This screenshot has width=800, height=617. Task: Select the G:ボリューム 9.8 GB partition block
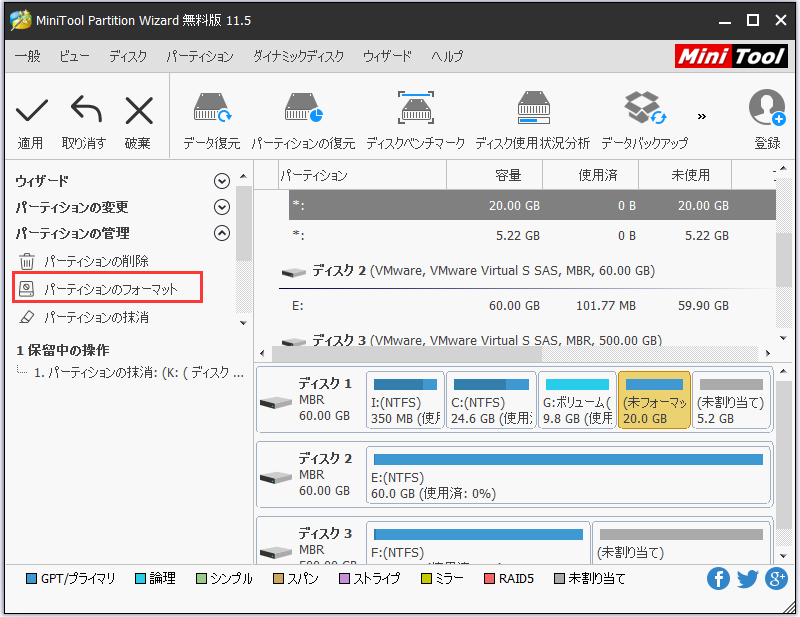click(577, 401)
